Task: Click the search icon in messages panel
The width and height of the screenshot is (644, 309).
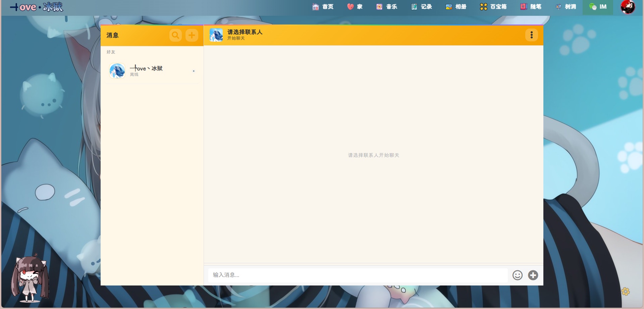Action: tap(175, 35)
